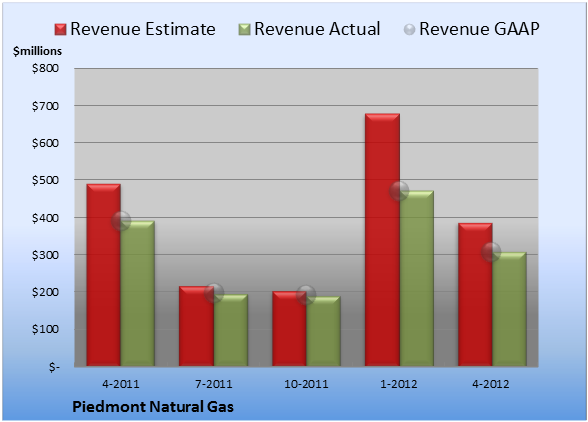This screenshot has height=422, width=588.
Task: Select the 4-2011 quarter label
Action: (x=121, y=384)
